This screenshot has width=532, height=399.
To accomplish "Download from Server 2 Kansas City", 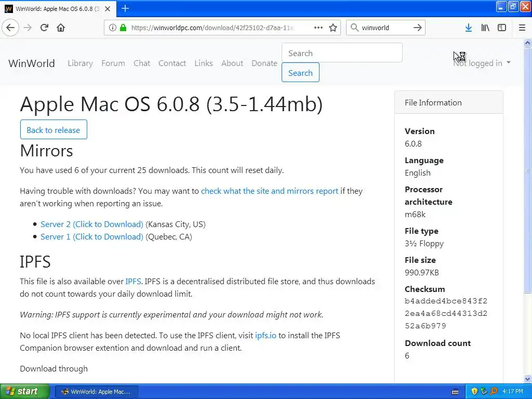I will (x=91, y=224).
